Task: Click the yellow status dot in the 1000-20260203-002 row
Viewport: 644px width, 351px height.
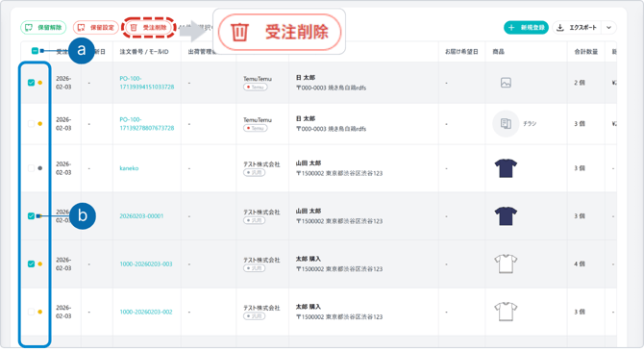Action: [39, 312]
